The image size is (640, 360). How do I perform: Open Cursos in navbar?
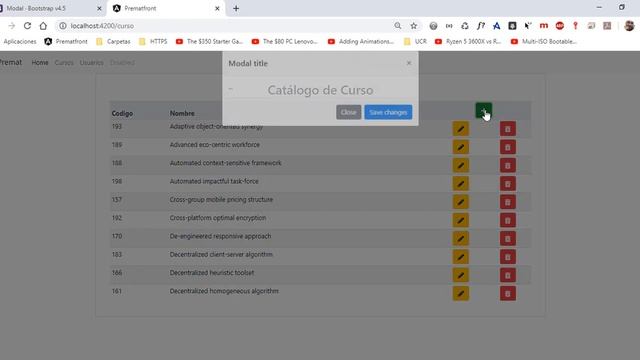tap(64, 62)
